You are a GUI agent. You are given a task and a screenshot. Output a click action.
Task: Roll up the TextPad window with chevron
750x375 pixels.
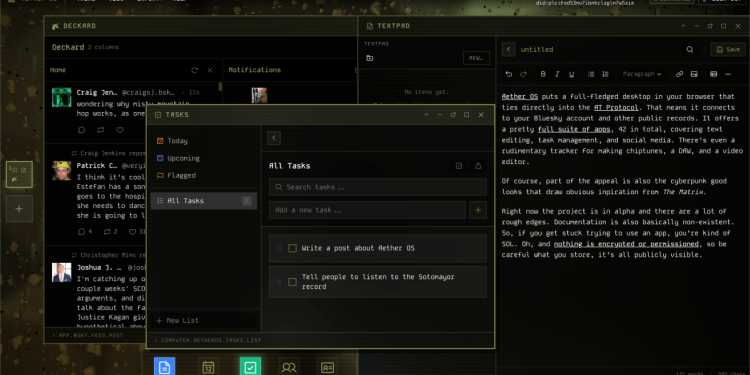[683, 26]
